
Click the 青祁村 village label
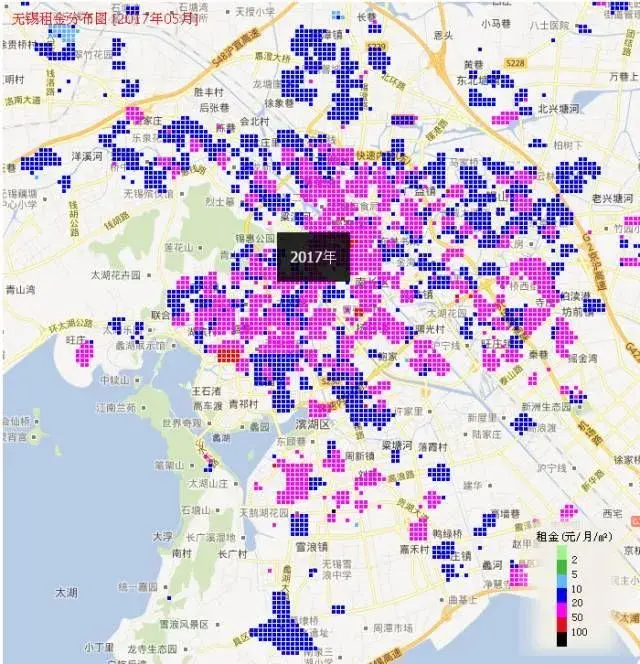[x=244, y=404]
